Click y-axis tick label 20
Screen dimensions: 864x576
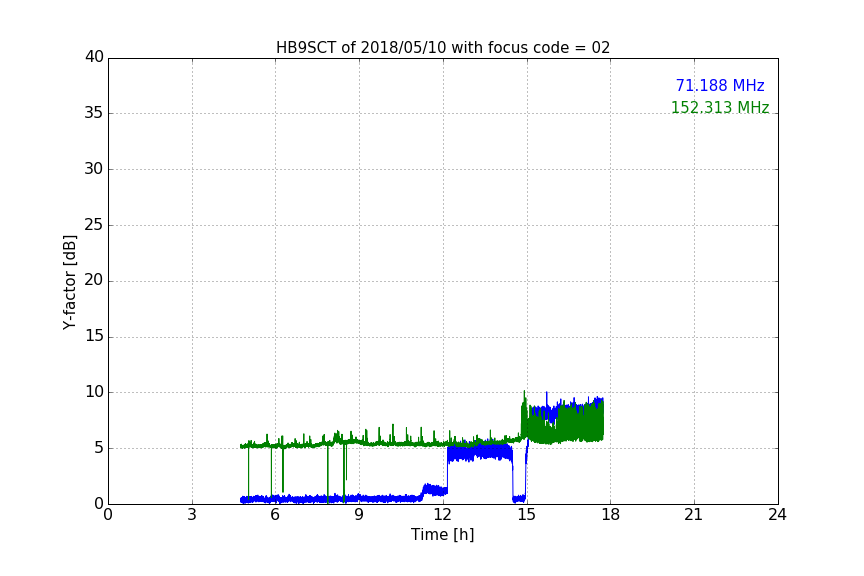point(94,280)
